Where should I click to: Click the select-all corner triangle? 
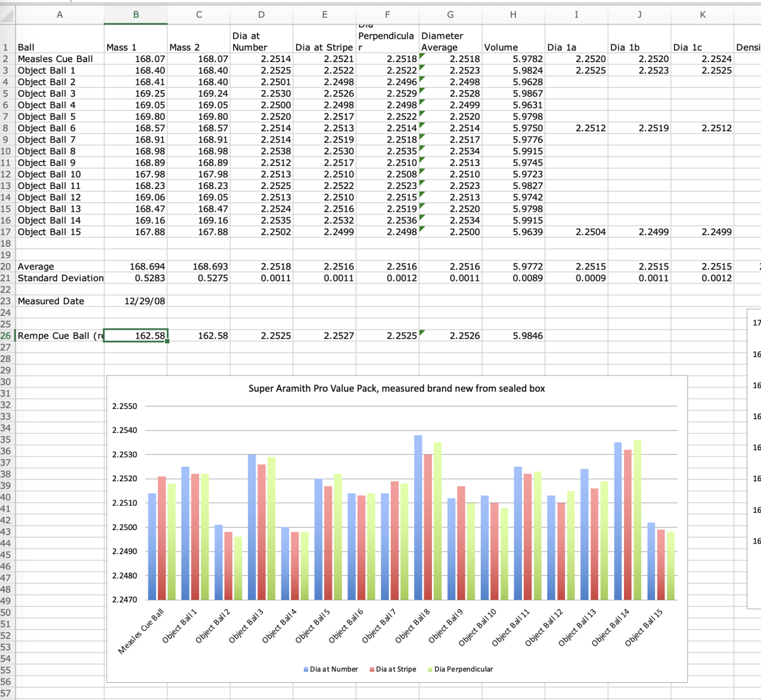click(7, 15)
